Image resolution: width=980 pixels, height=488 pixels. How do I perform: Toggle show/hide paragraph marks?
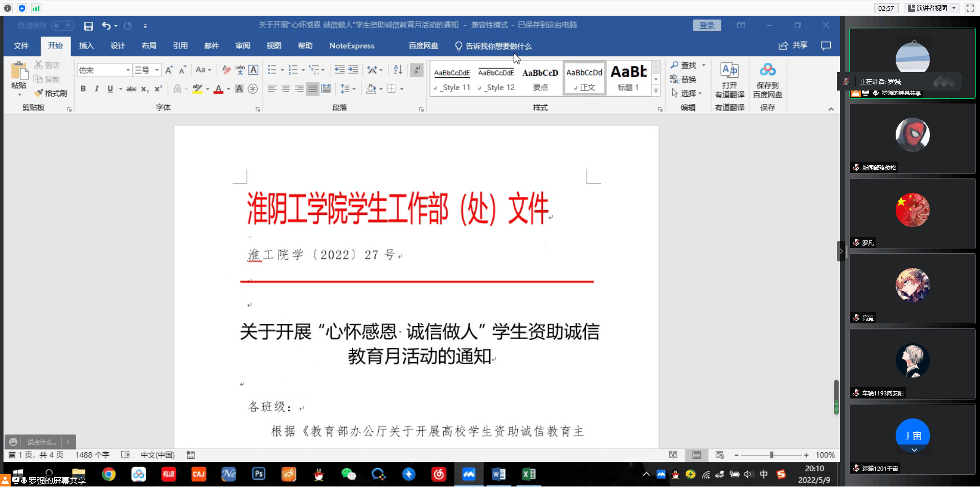coord(417,70)
